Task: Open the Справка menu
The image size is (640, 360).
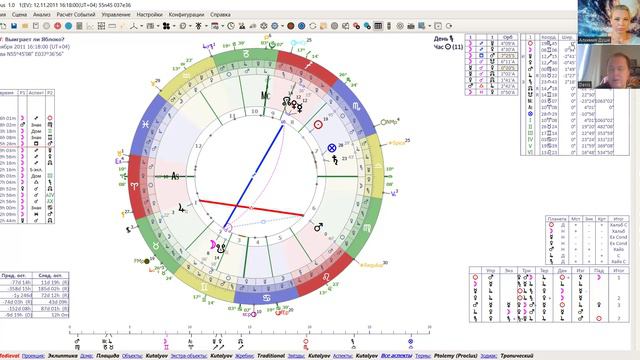Action: point(220,14)
